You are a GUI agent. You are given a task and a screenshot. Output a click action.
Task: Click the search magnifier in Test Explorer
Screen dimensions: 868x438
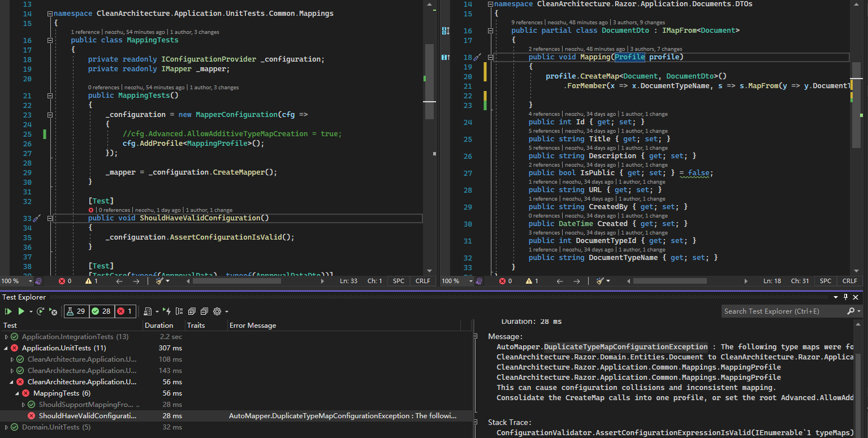(850, 311)
